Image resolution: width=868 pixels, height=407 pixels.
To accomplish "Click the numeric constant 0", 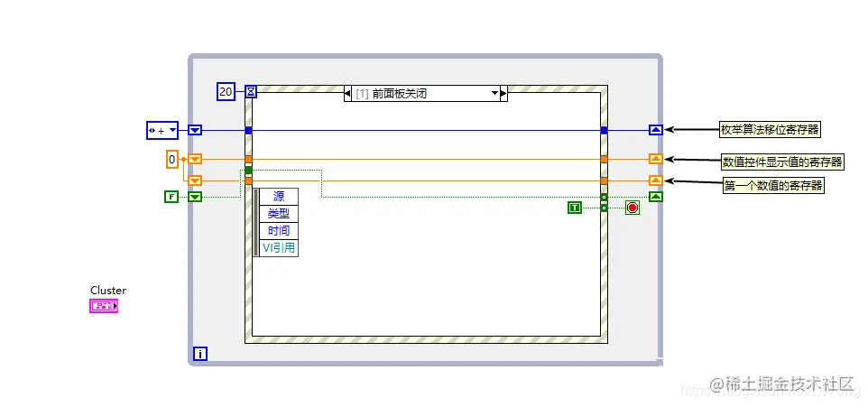I will [x=172, y=160].
